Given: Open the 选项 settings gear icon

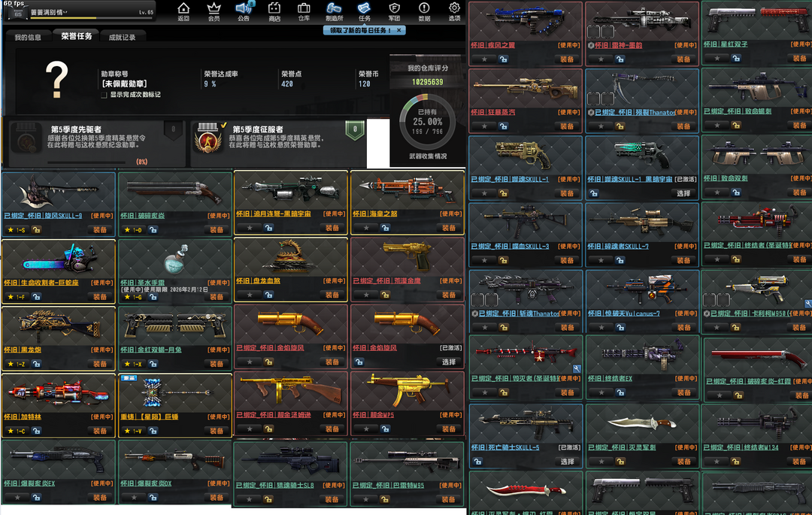Looking at the screenshot, I should click(x=454, y=11).
